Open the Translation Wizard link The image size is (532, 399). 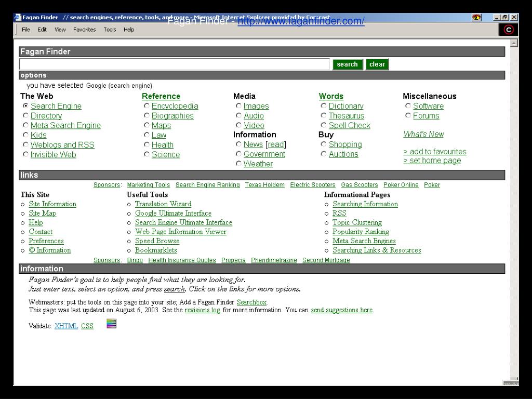(x=163, y=204)
